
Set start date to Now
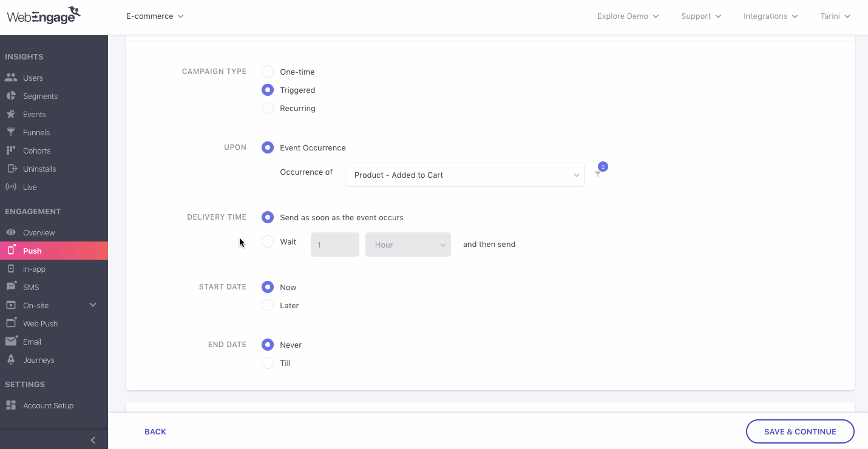(268, 287)
